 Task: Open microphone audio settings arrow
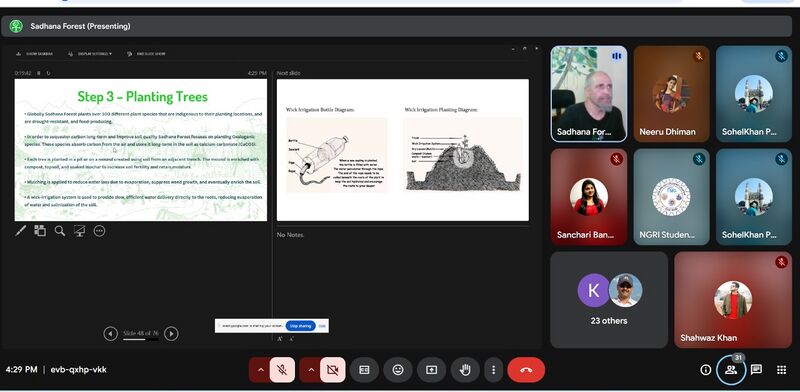260,370
